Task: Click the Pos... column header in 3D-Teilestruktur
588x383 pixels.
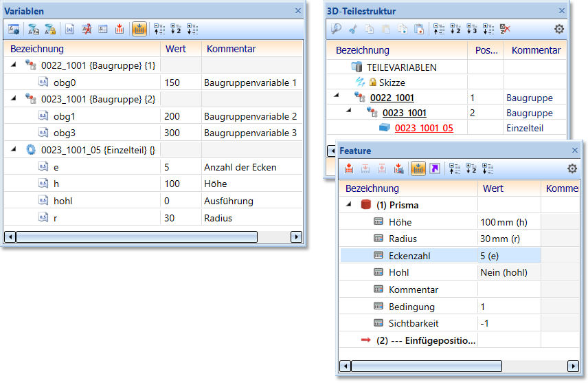Action: (486, 50)
